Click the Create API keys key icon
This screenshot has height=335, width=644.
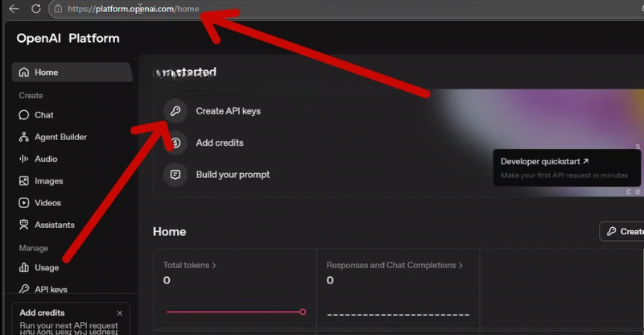tap(175, 111)
